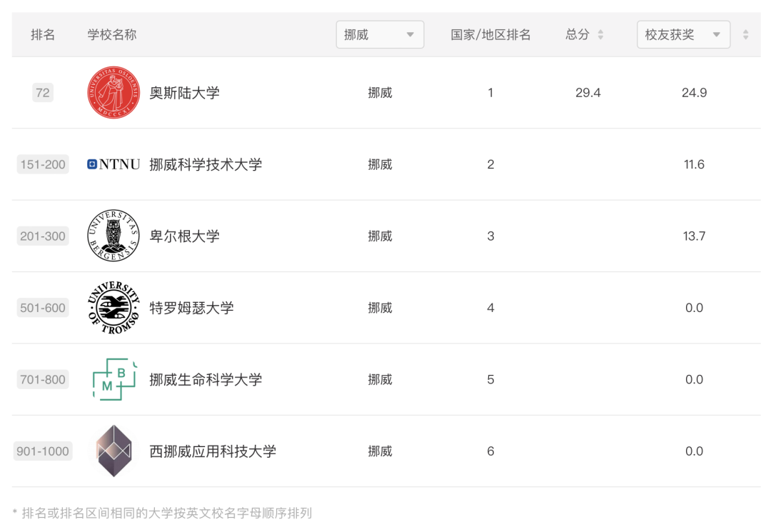Click the alumni score 13.7

pyautogui.click(x=695, y=236)
